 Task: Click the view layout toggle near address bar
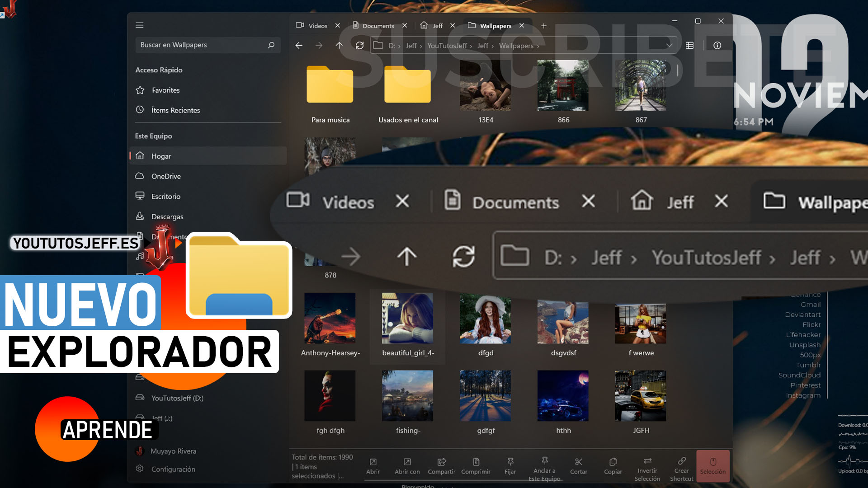pyautogui.click(x=690, y=45)
